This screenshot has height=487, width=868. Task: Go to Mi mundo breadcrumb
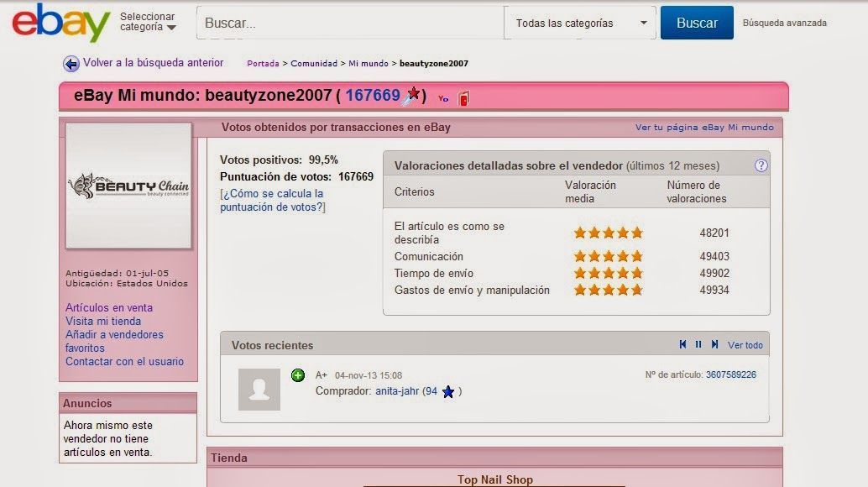pos(369,64)
